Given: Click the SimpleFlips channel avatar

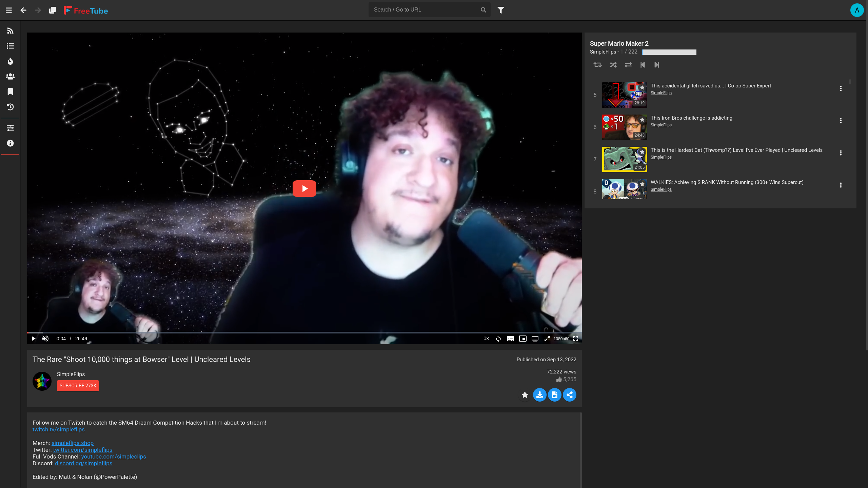Looking at the screenshot, I should pyautogui.click(x=42, y=381).
